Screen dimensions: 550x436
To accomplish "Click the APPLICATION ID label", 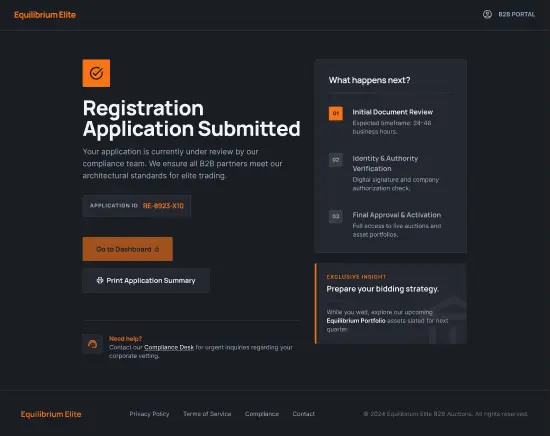I will click(114, 206).
